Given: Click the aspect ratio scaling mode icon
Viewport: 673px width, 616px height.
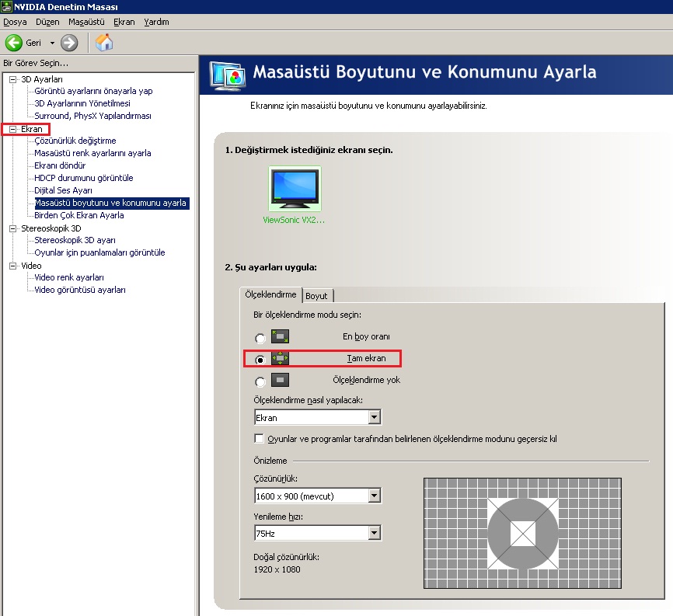Looking at the screenshot, I should pyautogui.click(x=280, y=336).
